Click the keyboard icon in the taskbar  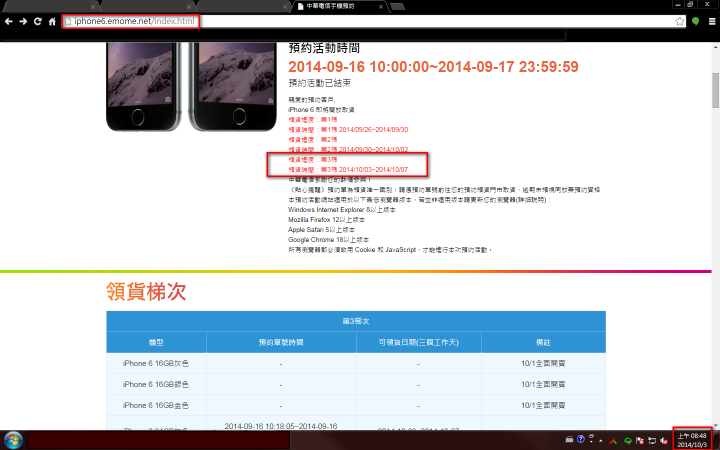(569, 439)
